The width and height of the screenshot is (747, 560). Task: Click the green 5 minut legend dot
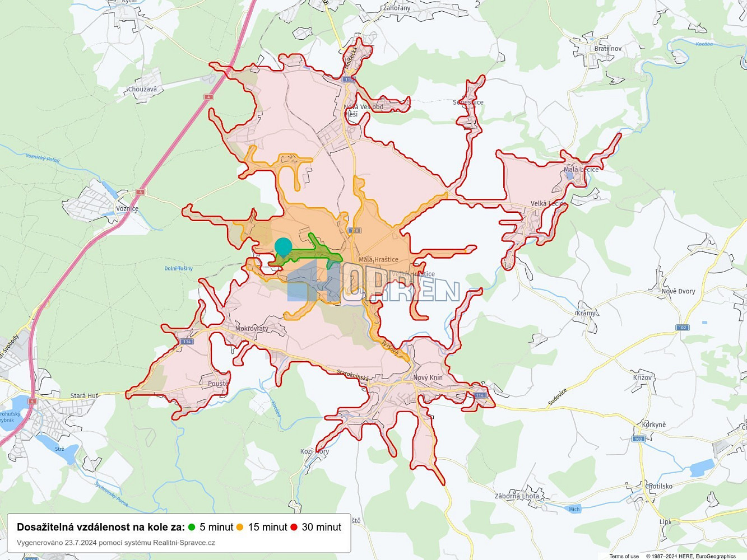point(192,527)
